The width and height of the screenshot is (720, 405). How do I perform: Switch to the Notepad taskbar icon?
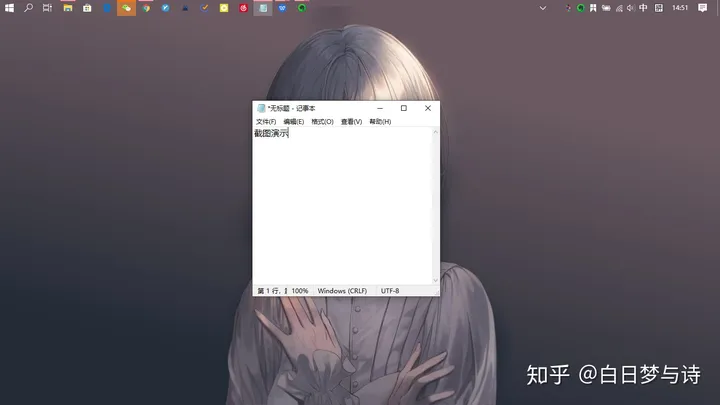tap(263, 8)
